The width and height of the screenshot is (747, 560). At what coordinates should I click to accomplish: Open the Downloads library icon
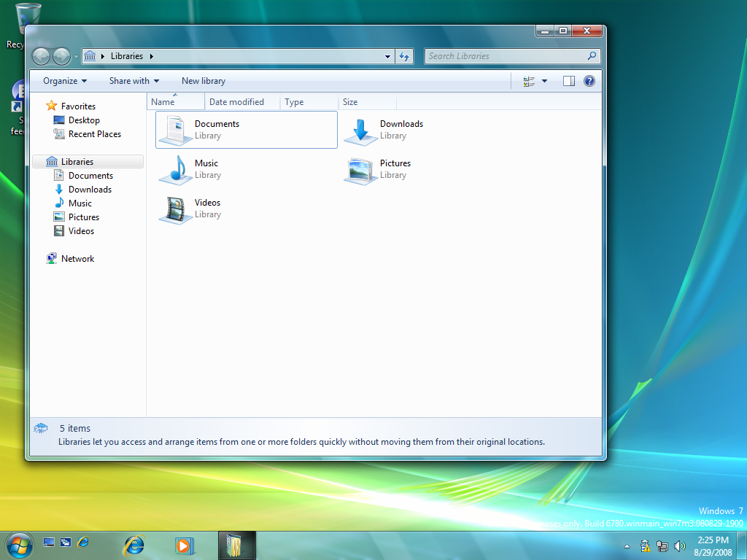point(361,130)
